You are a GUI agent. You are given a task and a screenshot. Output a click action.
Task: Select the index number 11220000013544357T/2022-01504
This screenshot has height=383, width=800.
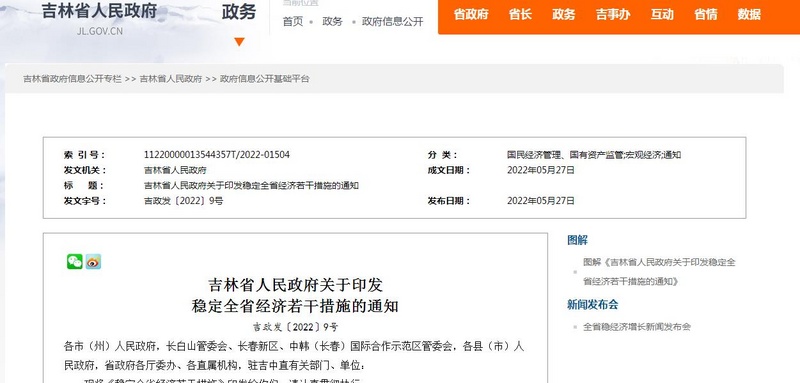click(x=217, y=155)
